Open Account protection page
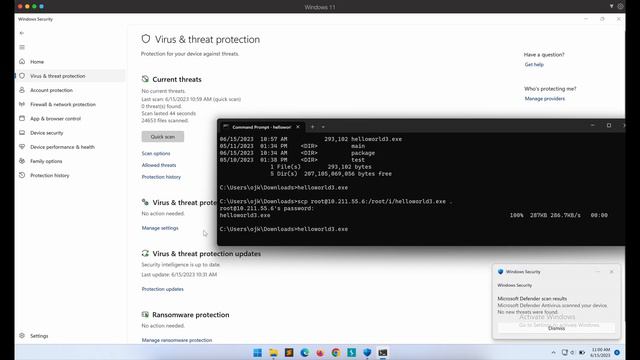The width and height of the screenshot is (640, 360). click(51, 90)
